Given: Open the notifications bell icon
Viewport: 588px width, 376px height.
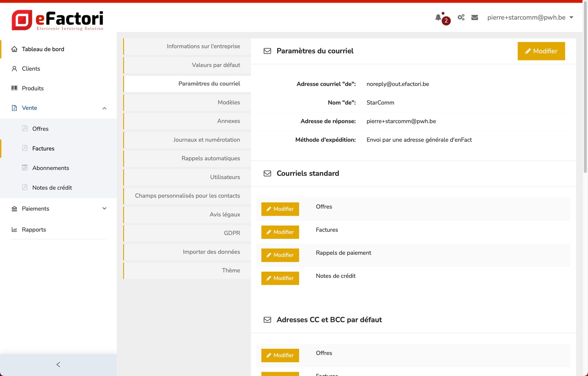Looking at the screenshot, I should (x=439, y=18).
